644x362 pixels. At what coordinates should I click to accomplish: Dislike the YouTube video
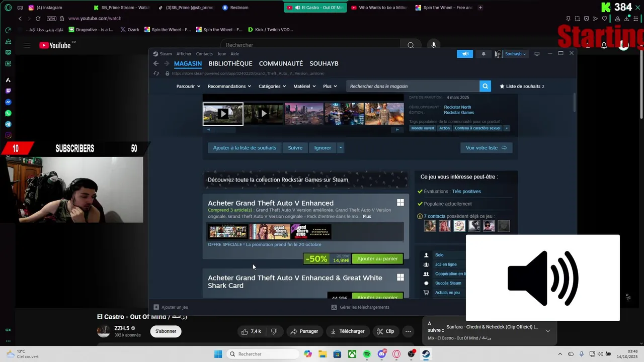click(x=274, y=331)
